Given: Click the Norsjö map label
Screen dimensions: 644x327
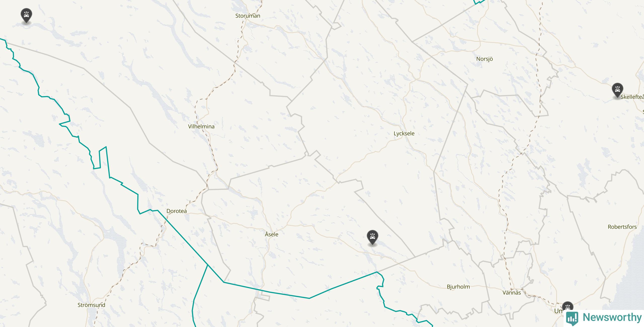Looking at the screenshot, I should point(485,59).
